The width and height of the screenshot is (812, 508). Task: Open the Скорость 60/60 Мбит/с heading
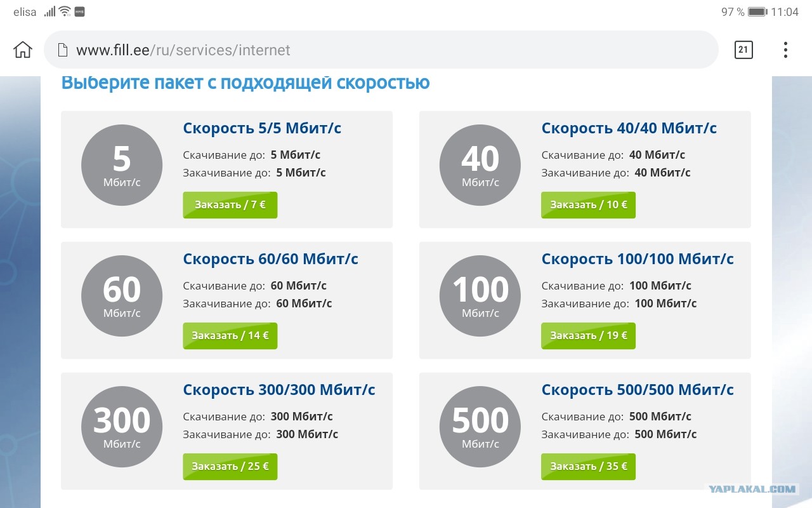tap(270, 259)
